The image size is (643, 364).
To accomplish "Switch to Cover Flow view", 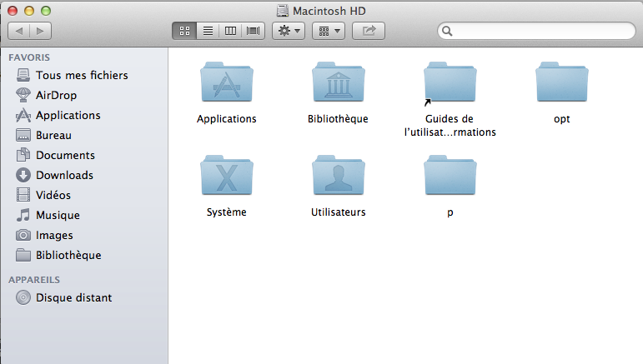I will click(253, 31).
